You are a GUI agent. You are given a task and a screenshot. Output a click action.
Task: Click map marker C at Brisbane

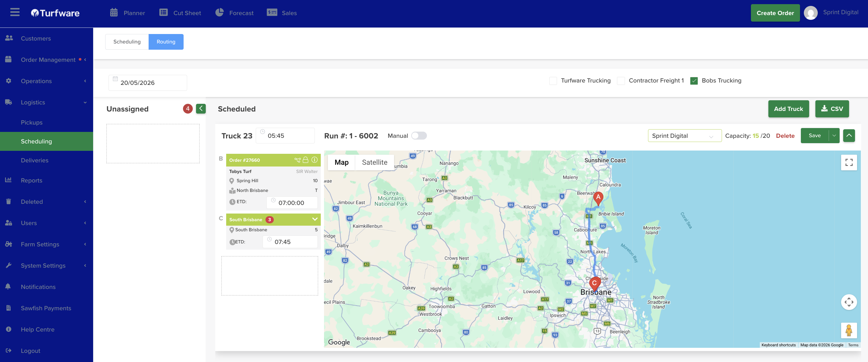click(595, 284)
